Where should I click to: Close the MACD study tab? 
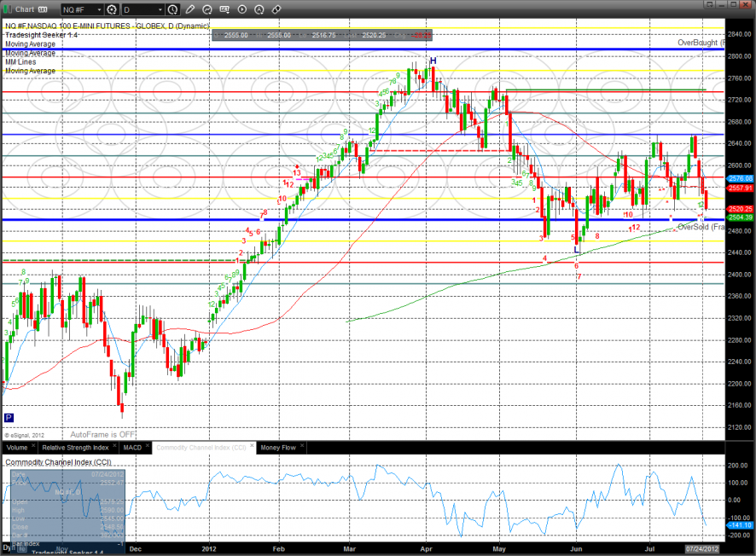(x=148, y=446)
